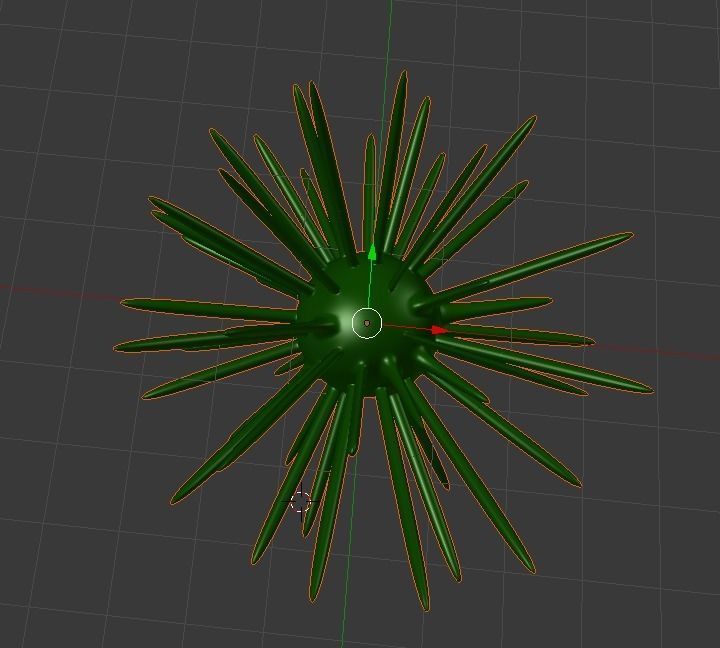Click the white manipulator center circle
The image size is (720, 648).
pos(366,323)
